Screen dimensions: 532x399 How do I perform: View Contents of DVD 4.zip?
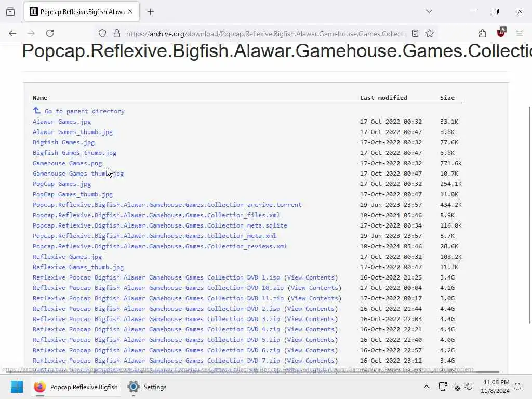[311, 329]
